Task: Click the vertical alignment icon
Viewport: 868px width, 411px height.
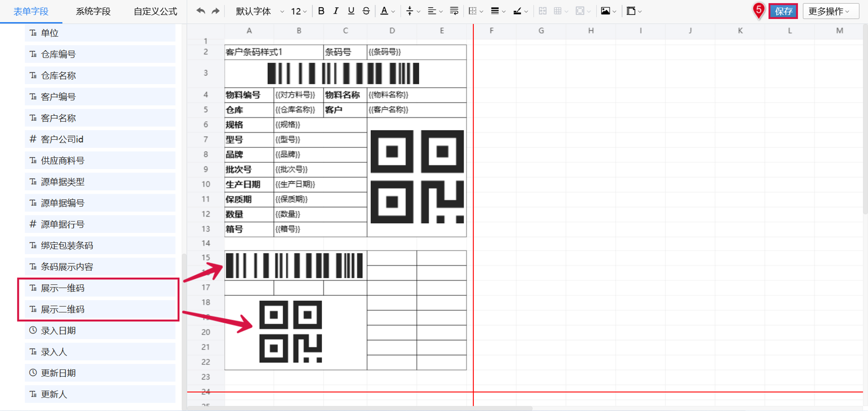Action: tap(409, 11)
